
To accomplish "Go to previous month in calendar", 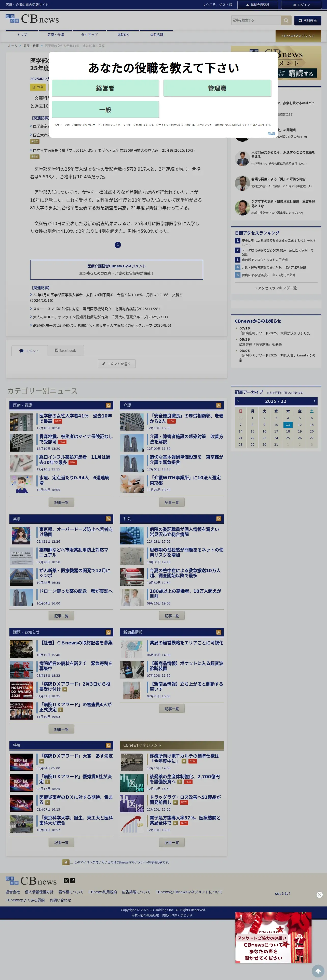I will pos(238,401).
